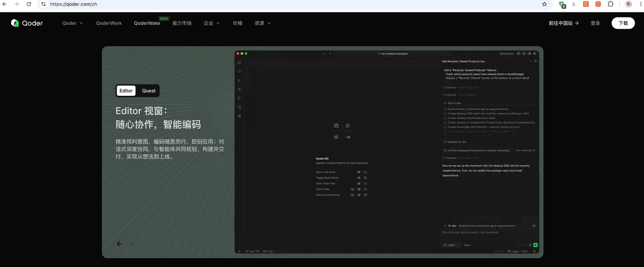Open the Chrome profile avatar

point(629,4)
